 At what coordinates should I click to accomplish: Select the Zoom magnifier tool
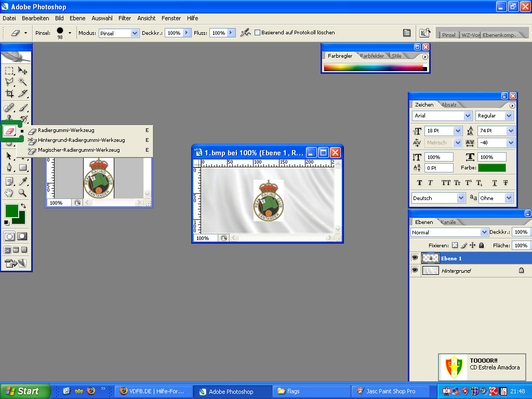(x=23, y=193)
